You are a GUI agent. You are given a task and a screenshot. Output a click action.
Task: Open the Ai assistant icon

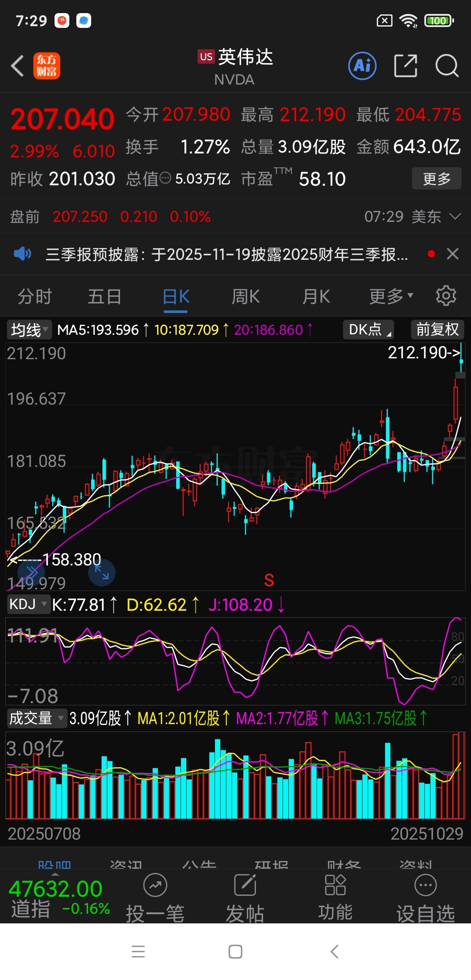pos(362,66)
